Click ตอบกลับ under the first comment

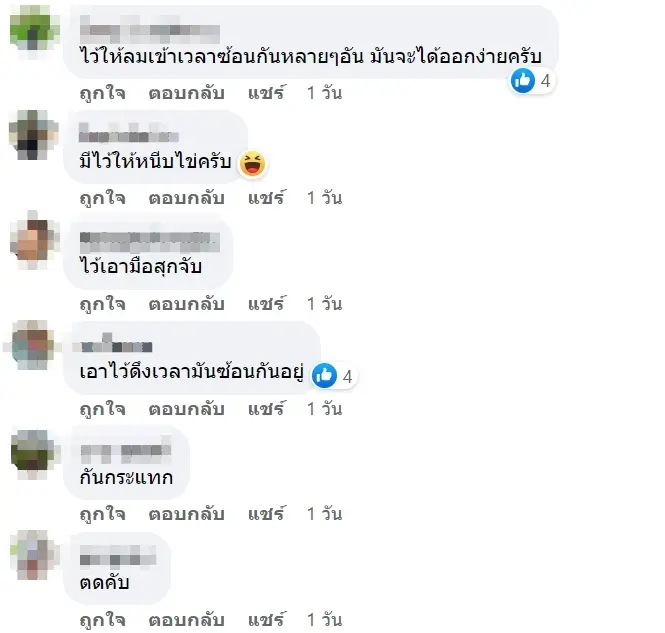pos(186,93)
